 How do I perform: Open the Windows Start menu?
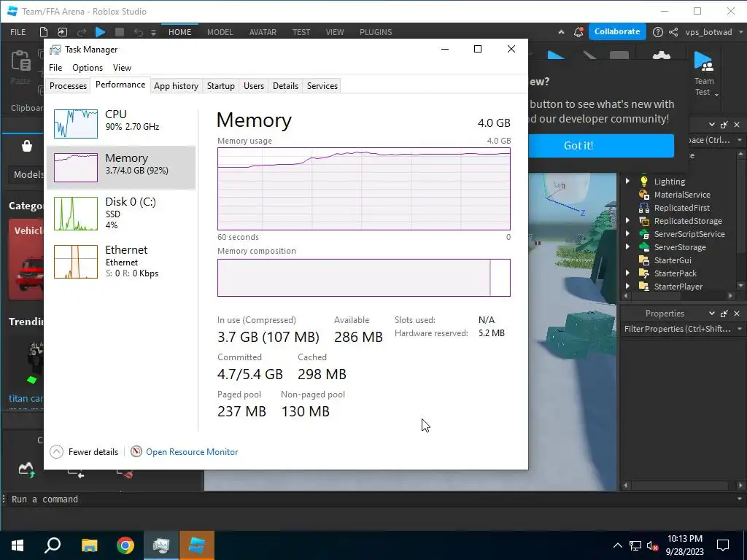(18, 545)
